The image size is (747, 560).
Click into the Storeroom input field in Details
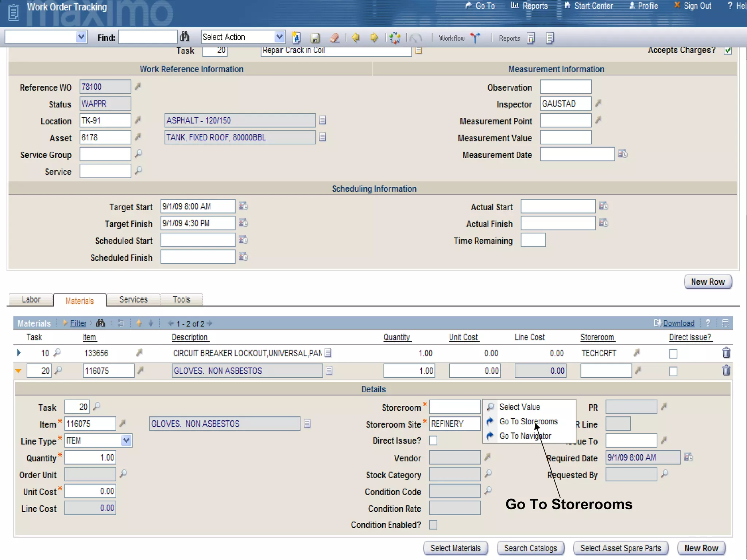(x=454, y=407)
